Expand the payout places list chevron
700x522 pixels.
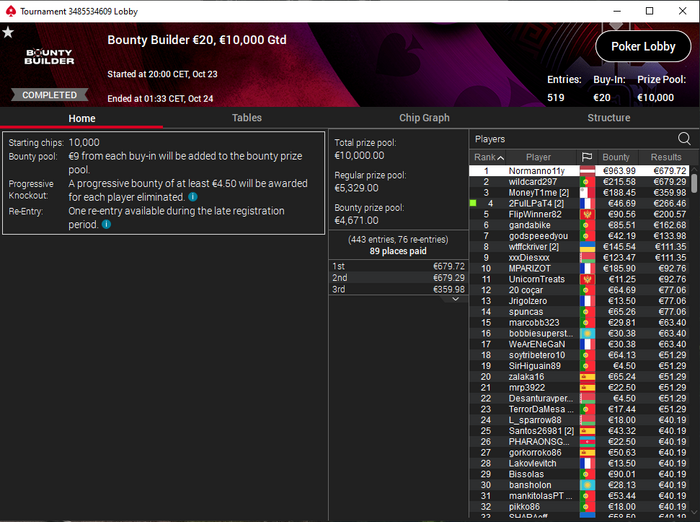pos(455,299)
